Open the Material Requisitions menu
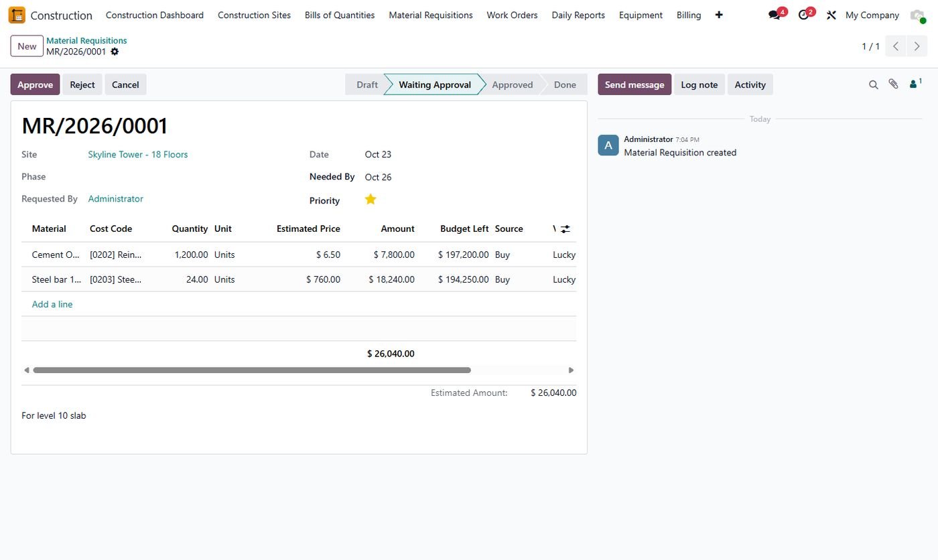 (431, 15)
